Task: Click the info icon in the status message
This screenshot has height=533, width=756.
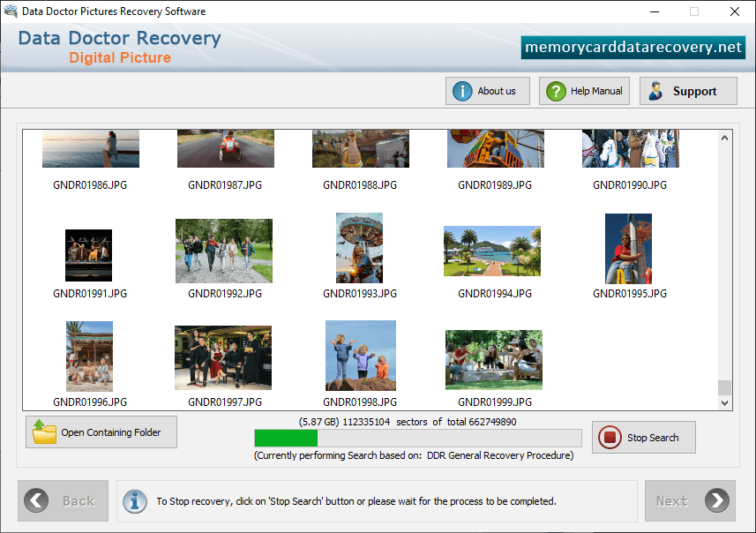Action: pyautogui.click(x=134, y=501)
